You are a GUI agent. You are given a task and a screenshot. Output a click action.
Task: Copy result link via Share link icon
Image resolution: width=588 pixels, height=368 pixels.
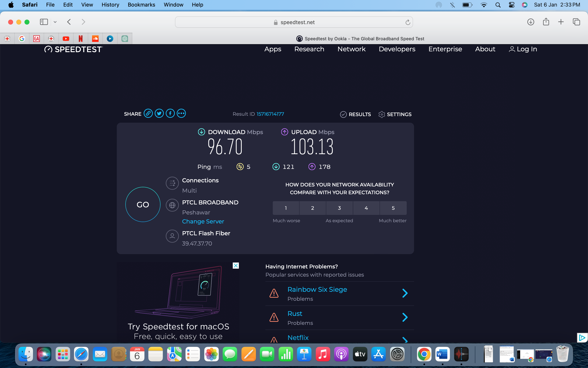[148, 113]
